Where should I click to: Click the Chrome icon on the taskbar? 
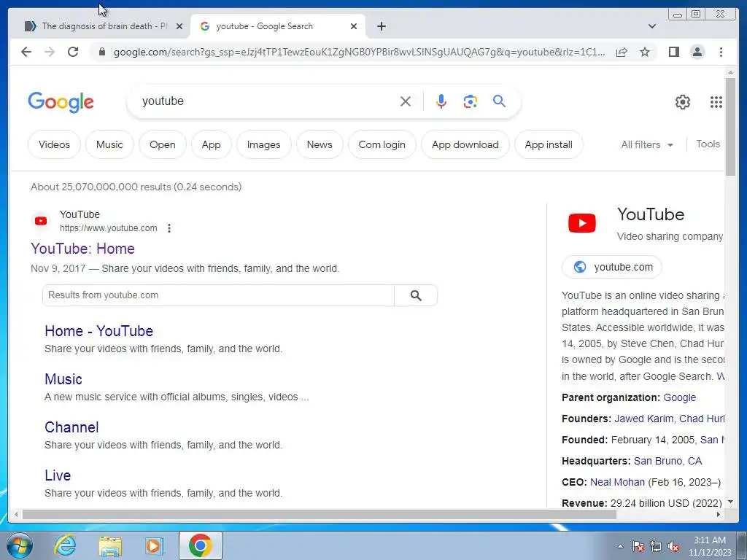tap(200, 545)
